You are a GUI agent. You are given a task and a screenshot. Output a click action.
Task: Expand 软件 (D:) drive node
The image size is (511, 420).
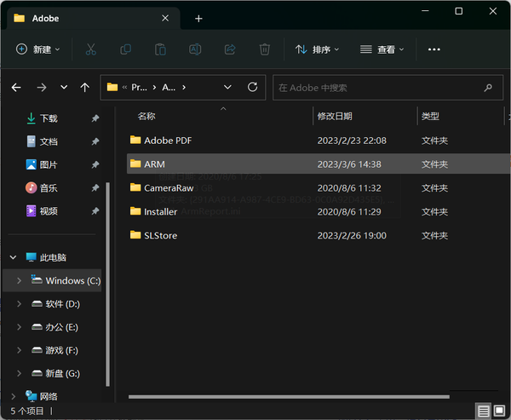19,304
